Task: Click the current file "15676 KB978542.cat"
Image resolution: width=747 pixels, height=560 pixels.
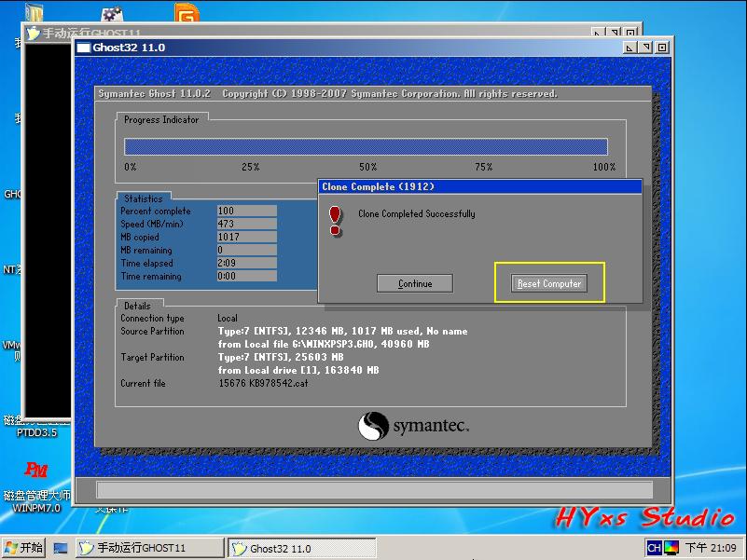Action: (x=263, y=383)
